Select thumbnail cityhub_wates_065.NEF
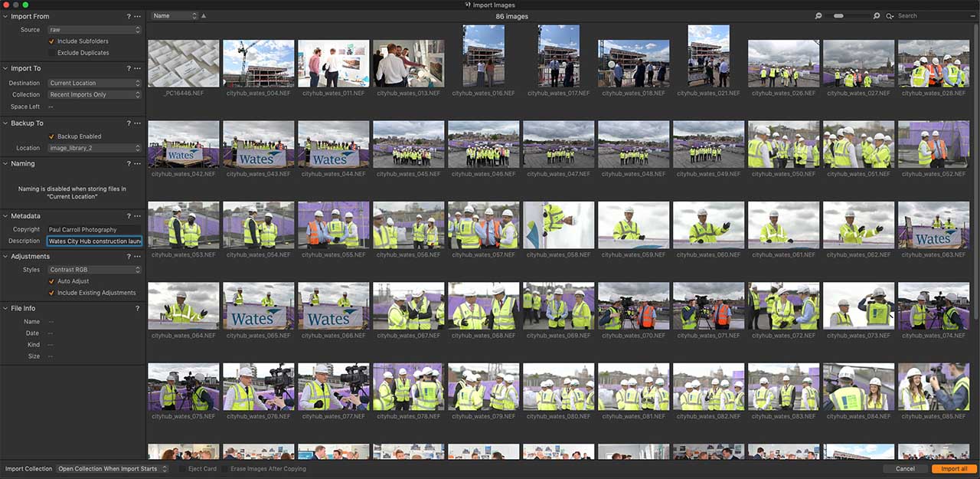This screenshot has height=479, width=980. (258, 307)
